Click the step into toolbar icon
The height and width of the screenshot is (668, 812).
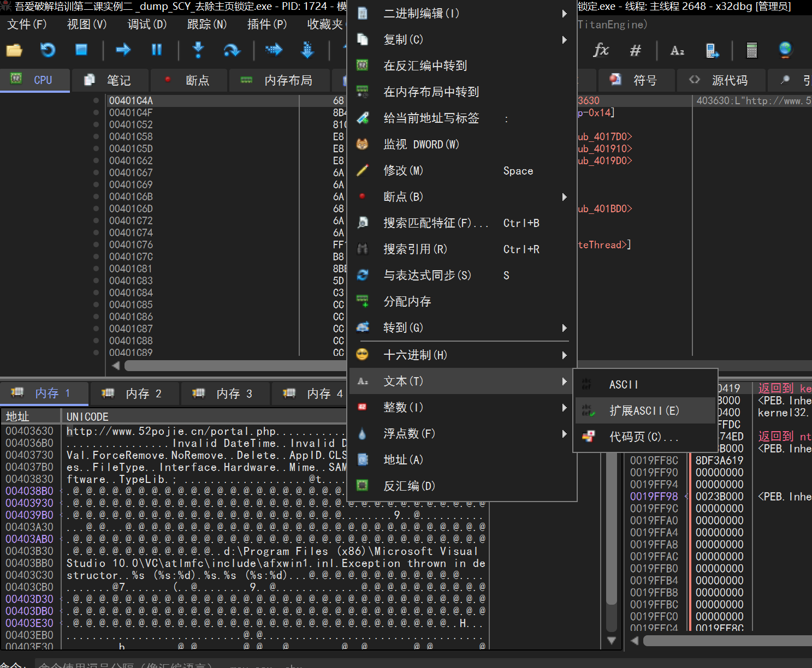click(198, 50)
